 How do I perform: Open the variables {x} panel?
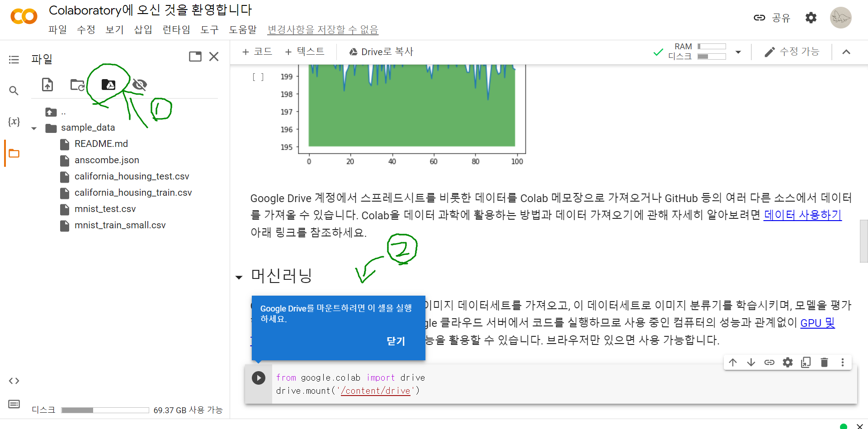click(14, 121)
